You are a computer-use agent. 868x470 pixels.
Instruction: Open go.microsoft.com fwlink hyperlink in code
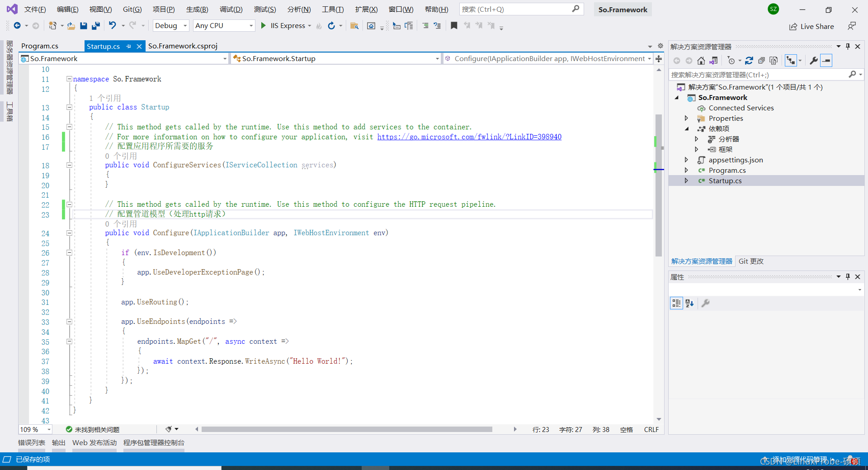coord(469,137)
